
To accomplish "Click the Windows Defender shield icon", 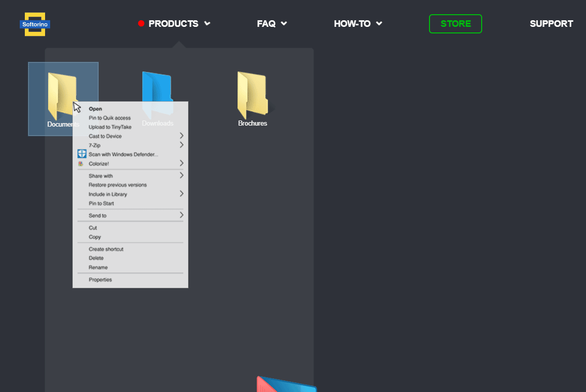I will (82, 153).
